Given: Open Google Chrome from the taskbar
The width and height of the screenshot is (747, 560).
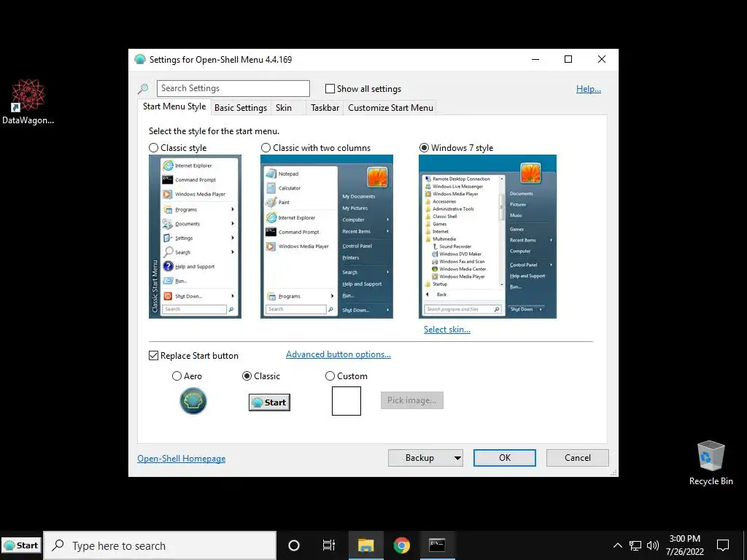Looking at the screenshot, I should [x=402, y=545].
